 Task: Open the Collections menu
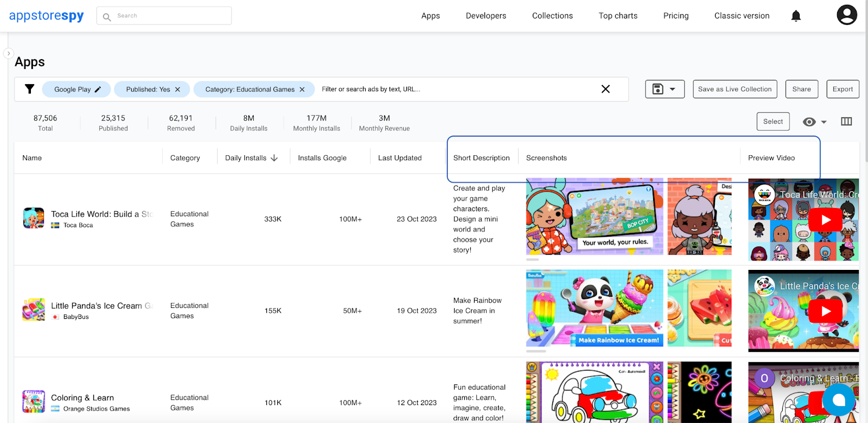[x=552, y=16]
